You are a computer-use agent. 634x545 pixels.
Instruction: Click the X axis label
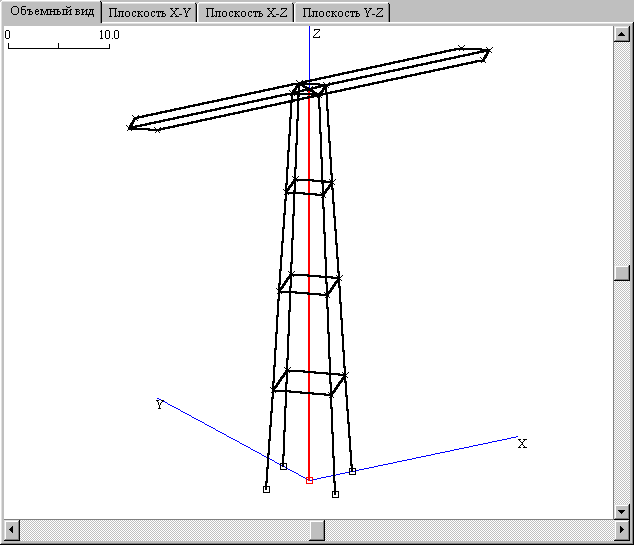(522, 444)
